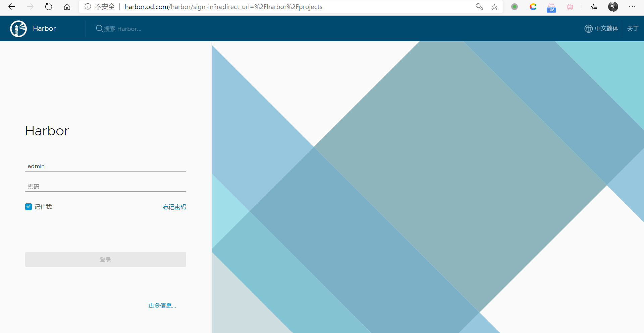Click the saved password key icon

point(479,7)
